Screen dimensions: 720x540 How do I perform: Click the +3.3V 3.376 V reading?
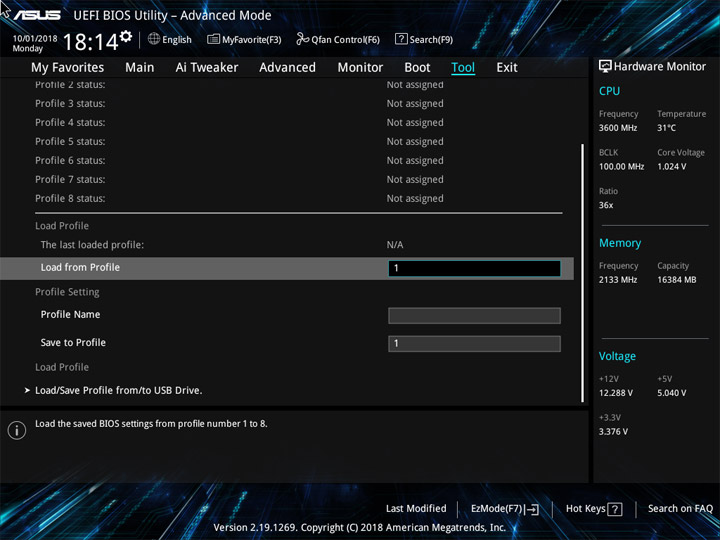point(613,432)
